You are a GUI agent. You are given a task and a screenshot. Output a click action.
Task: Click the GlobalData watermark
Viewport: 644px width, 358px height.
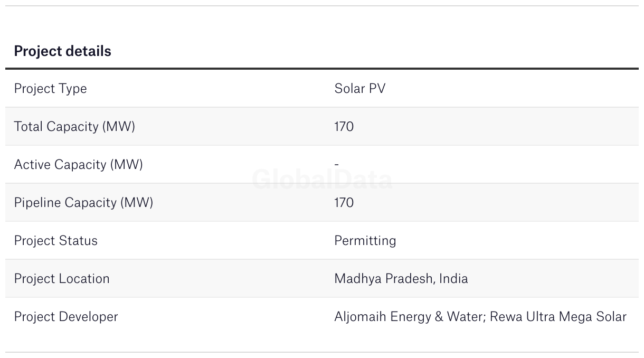(x=322, y=180)
